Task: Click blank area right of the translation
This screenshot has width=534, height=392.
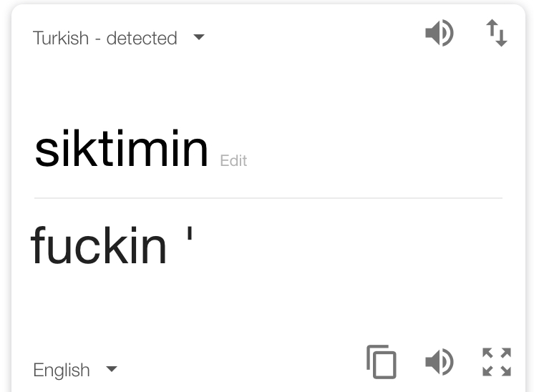Action: [351, 245]
